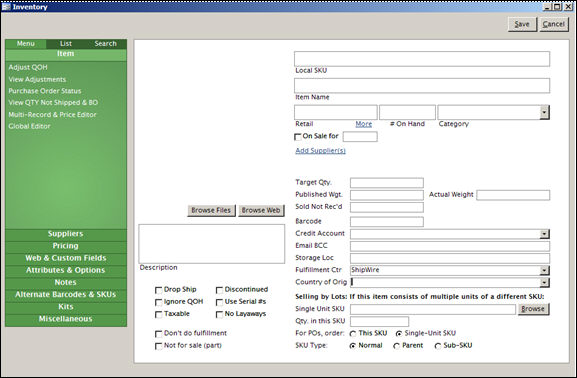Choose This SKU for PO ordering

(x=353, y=334)
